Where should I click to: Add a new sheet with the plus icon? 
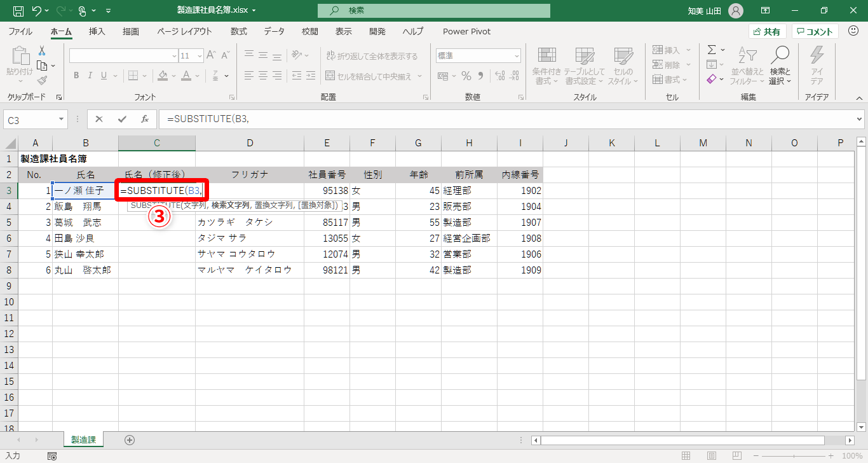[x=130, y=439]
